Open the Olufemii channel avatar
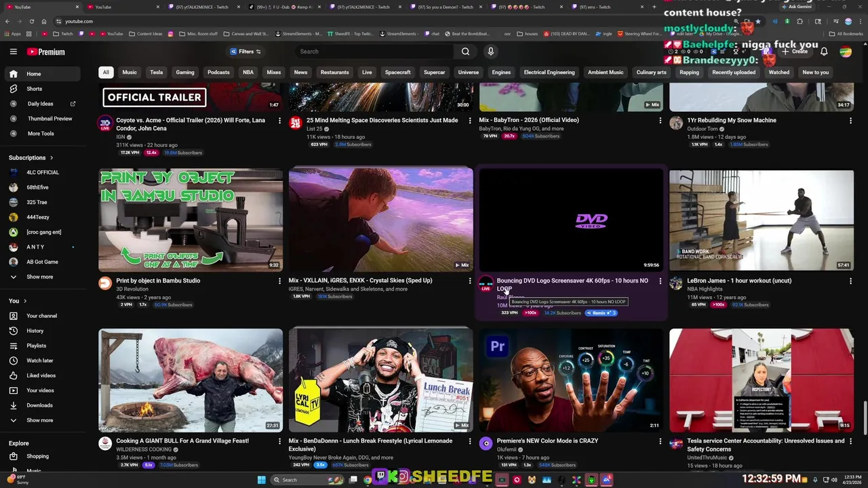The height and width of the screenshot is (488, 868). point(486,444)
